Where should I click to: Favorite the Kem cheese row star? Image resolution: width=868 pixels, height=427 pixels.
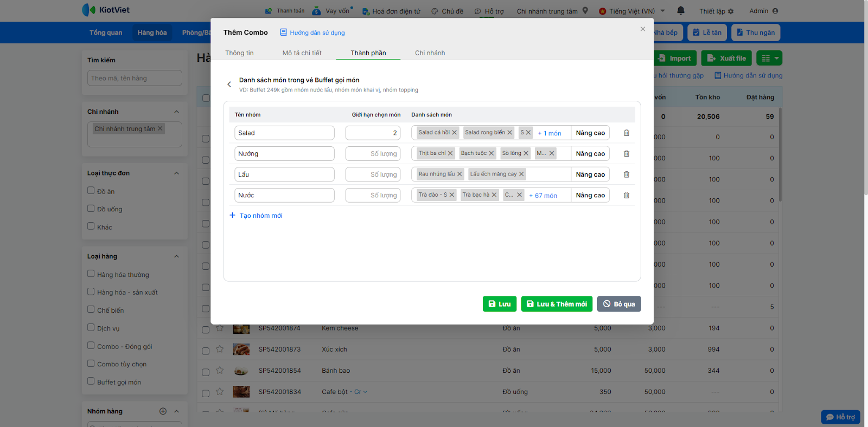(x=220, y=328)
